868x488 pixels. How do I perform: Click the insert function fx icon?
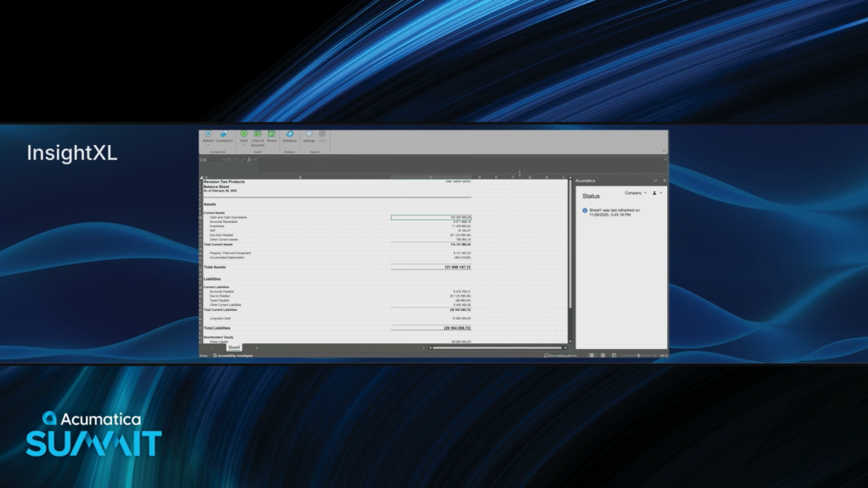[x=249, y=159]
